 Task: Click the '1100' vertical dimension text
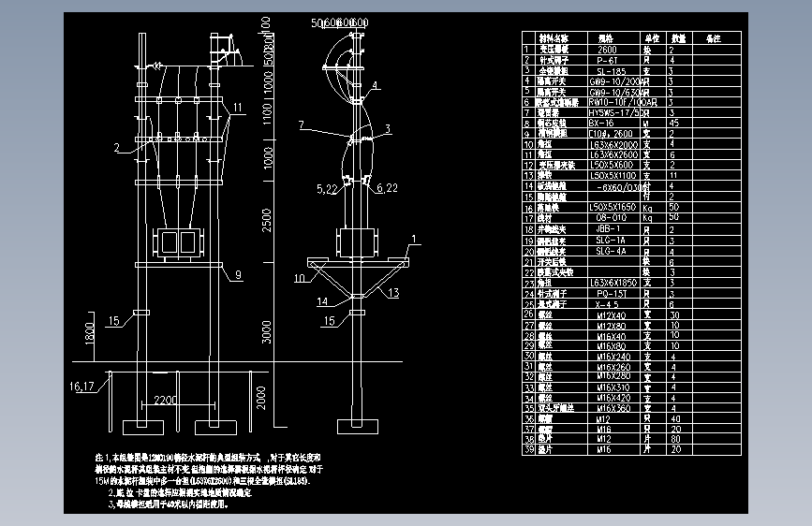tap(267, 114)
